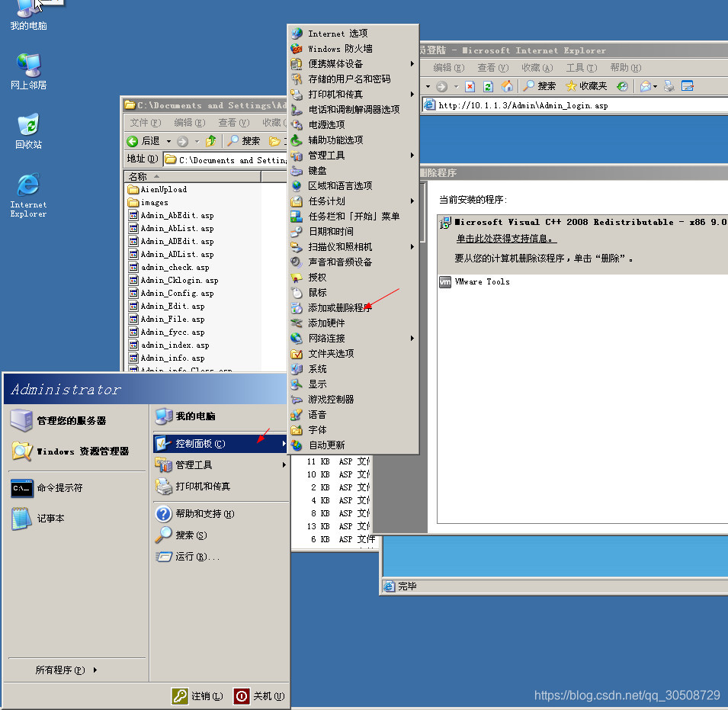Click the Explorer 搜索 search button
728x710 pixels.
[x=244, y=140]
